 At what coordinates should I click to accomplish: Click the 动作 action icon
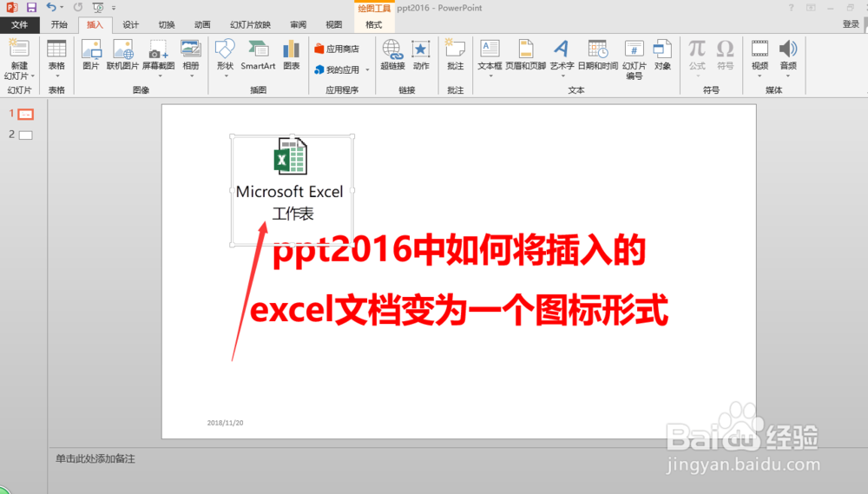click(421, 49)
